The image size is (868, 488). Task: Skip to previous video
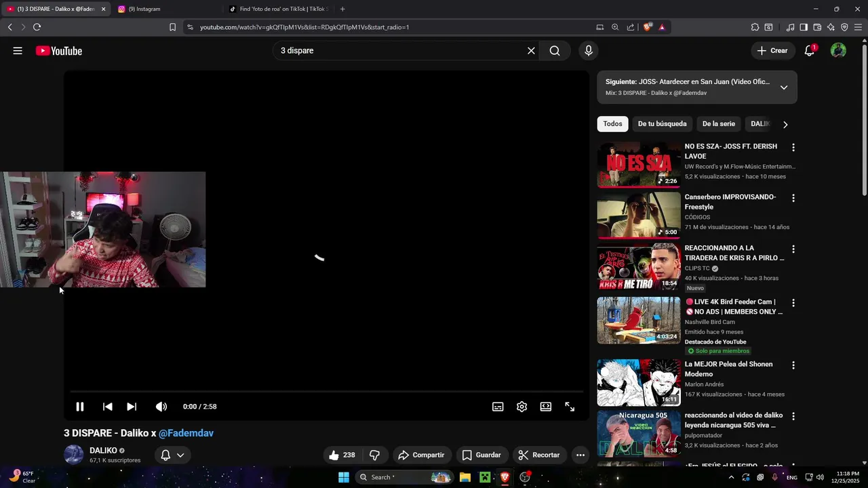coord(107,407)
